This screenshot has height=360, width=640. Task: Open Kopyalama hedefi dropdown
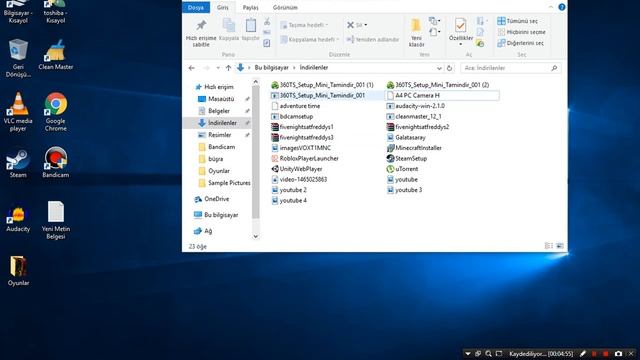point(310,40)
